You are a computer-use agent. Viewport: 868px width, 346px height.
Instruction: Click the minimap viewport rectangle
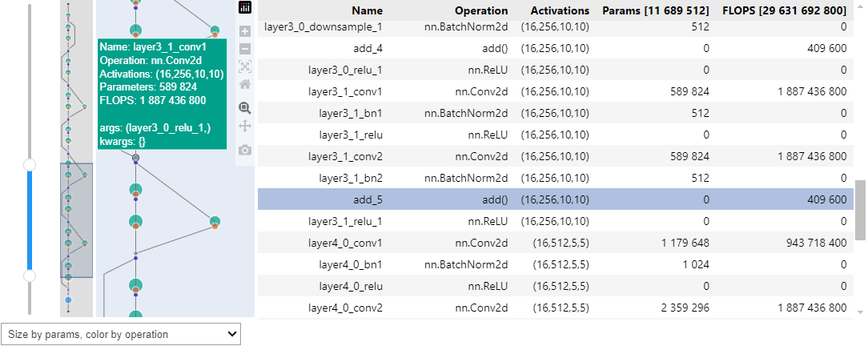point(77,220)
